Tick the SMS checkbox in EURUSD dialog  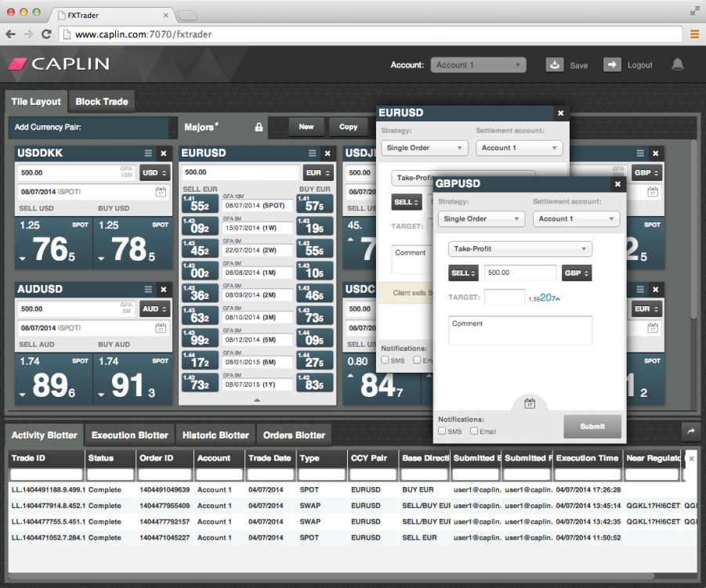[x=385, y=360]
